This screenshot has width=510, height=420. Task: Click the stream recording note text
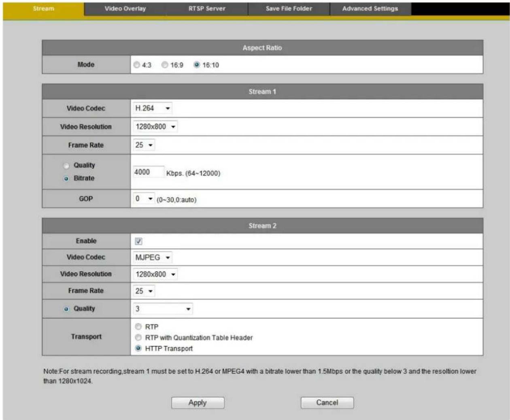pos(260,376)
